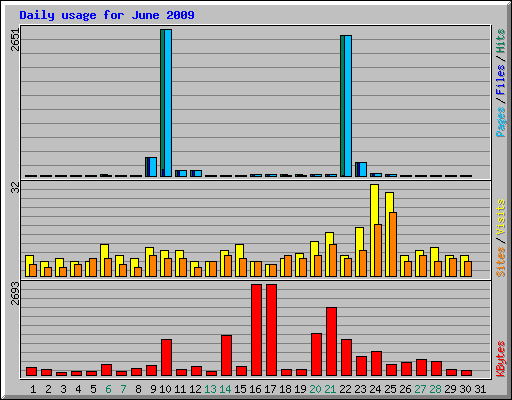Click the day 24 axis label
The width and height of the screenshot is (512, 400).
(x=375, y=389)
